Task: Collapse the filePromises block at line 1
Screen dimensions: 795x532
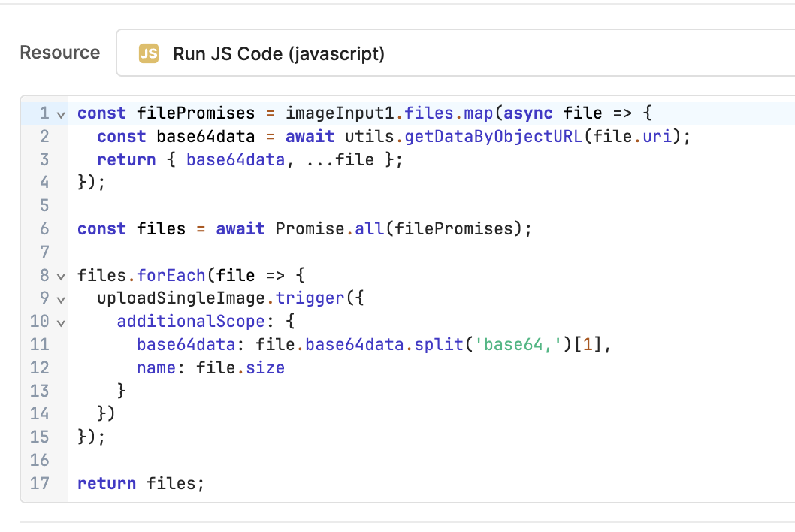Action: coord(61,114)
